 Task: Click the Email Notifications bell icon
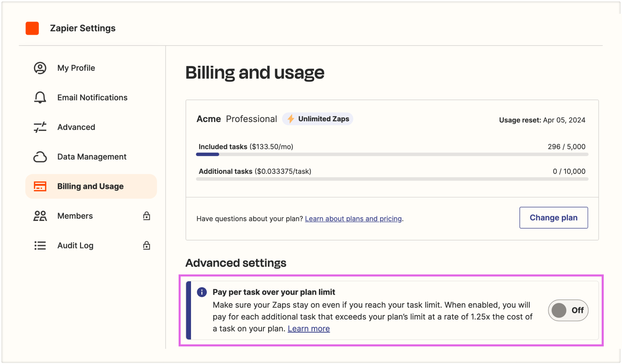coord(40,98)
